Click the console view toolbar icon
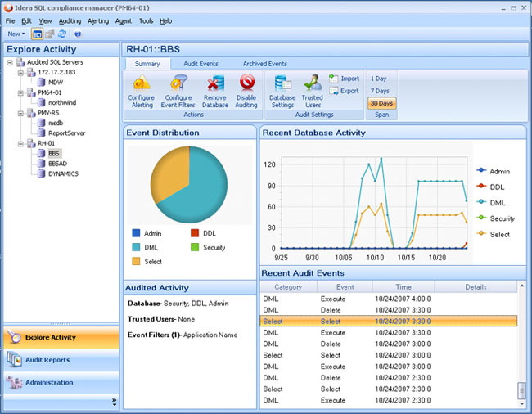Viewport: 532px width, 414px height. [37, 34]
